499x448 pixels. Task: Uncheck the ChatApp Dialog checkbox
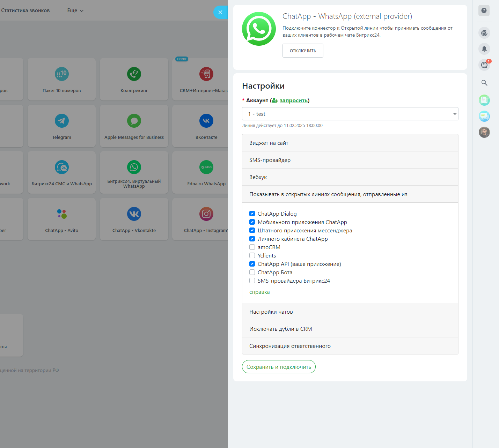(x=252, y=214)
